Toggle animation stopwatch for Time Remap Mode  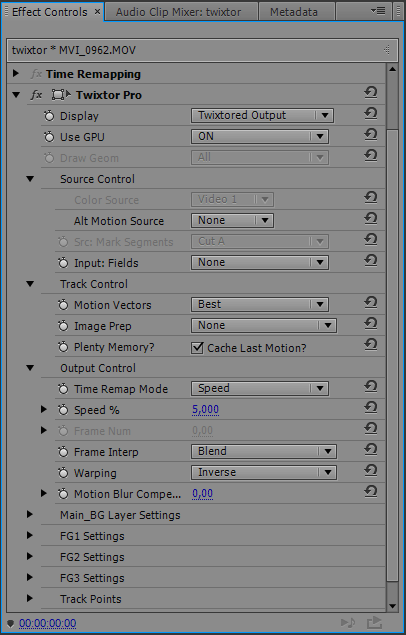click(63, 389)
